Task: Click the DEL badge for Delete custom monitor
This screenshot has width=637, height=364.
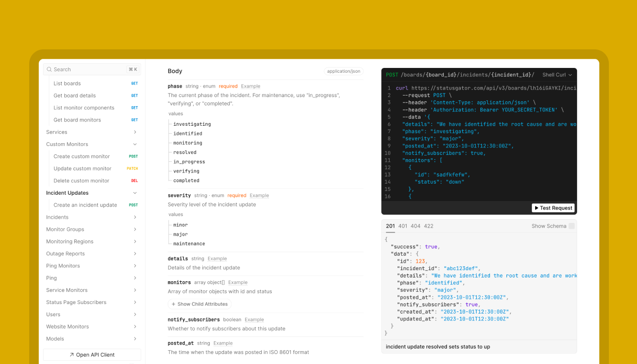Action: [134, 181]
